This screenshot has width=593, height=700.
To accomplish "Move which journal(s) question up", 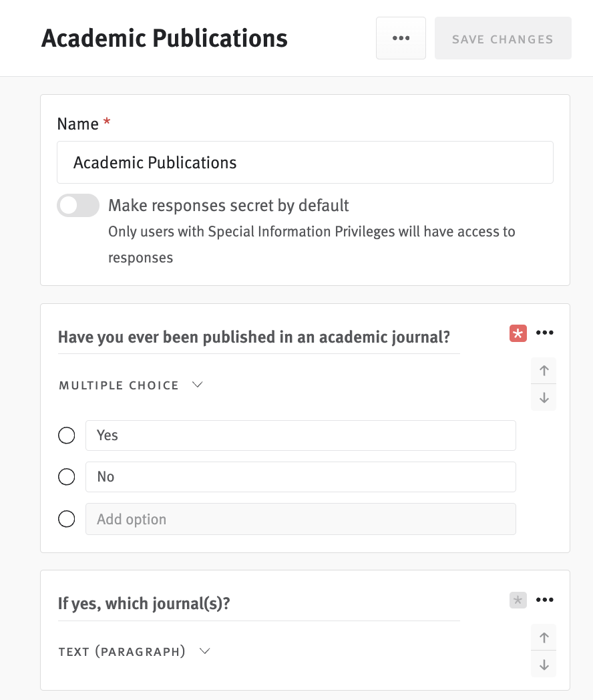I will [x=544, y=637].
